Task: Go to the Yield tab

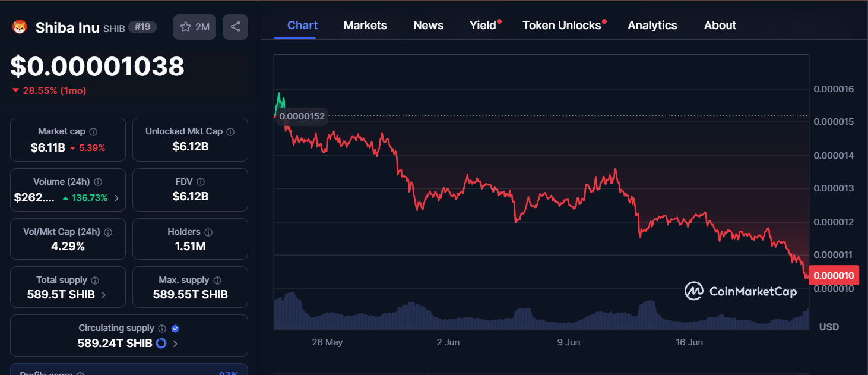Action: (x=483, y=25)
